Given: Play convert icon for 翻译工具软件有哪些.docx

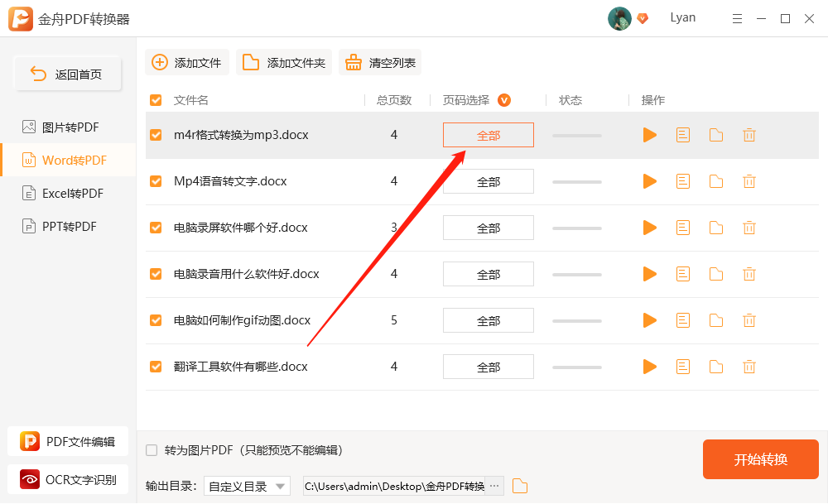Looking at the screenshot, I should click(649, 367).
